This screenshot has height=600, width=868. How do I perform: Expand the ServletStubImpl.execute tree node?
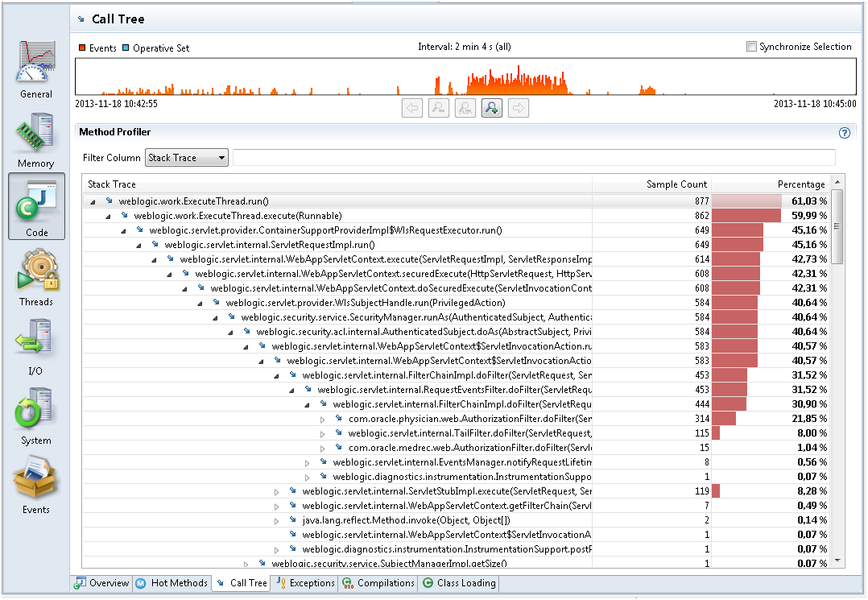tap(276, 491)
